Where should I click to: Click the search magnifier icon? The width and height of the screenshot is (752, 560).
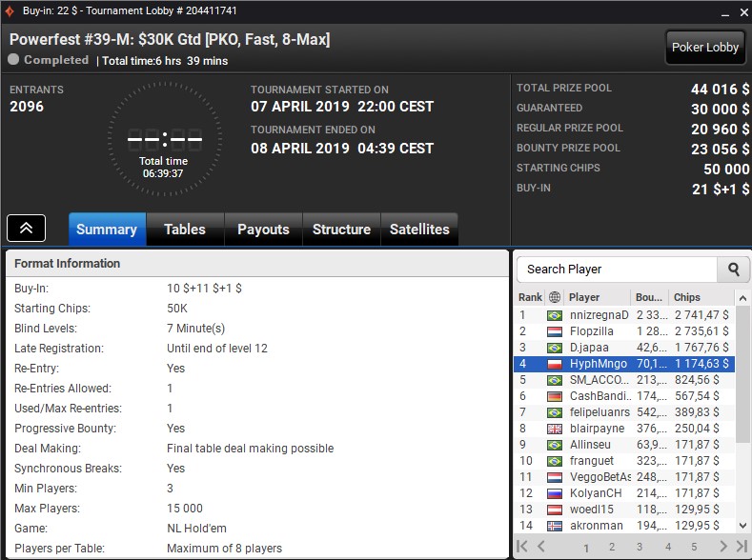coord(733,270)
